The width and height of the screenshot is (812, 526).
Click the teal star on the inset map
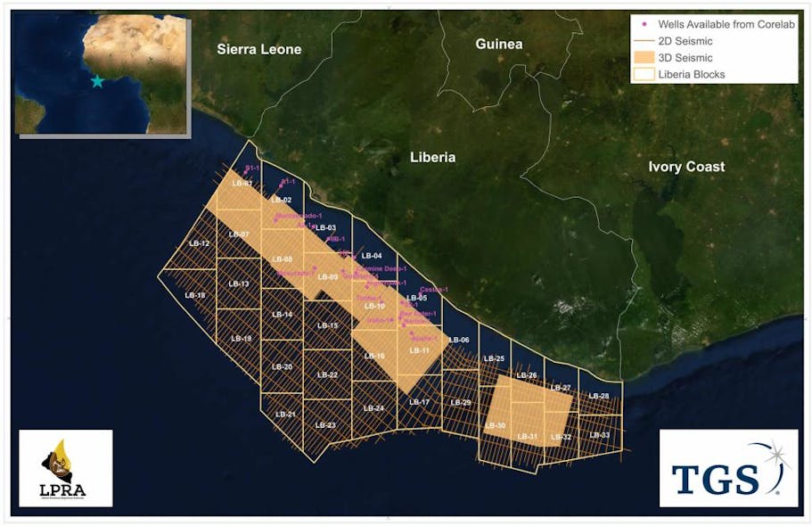[x=95, y=81]
